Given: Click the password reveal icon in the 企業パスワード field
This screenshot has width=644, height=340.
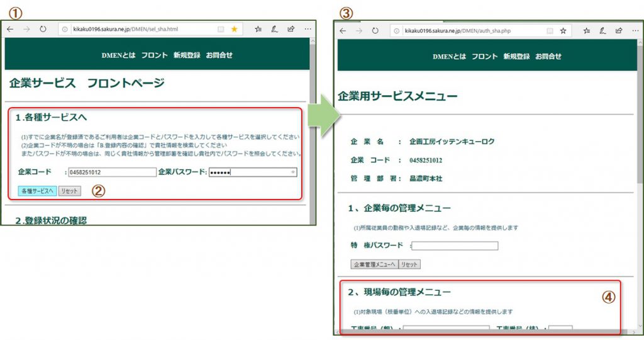Looking at the screenshot, I should coord(293,173).
